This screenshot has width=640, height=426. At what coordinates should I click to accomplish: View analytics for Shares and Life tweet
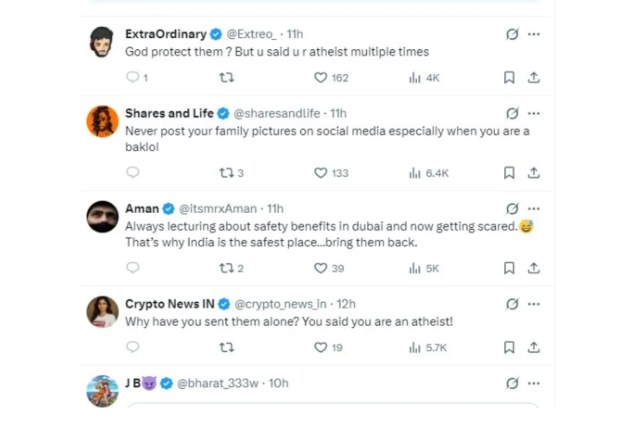[x=413, y=173]
